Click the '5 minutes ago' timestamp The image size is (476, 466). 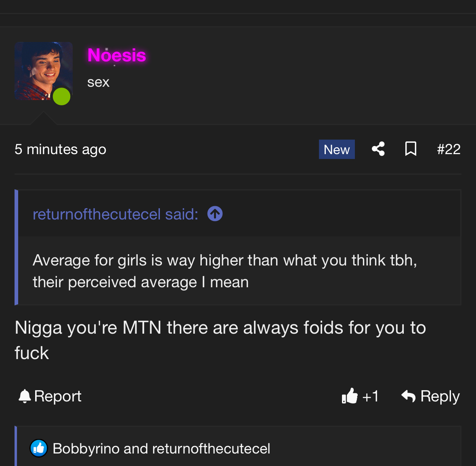61,149
